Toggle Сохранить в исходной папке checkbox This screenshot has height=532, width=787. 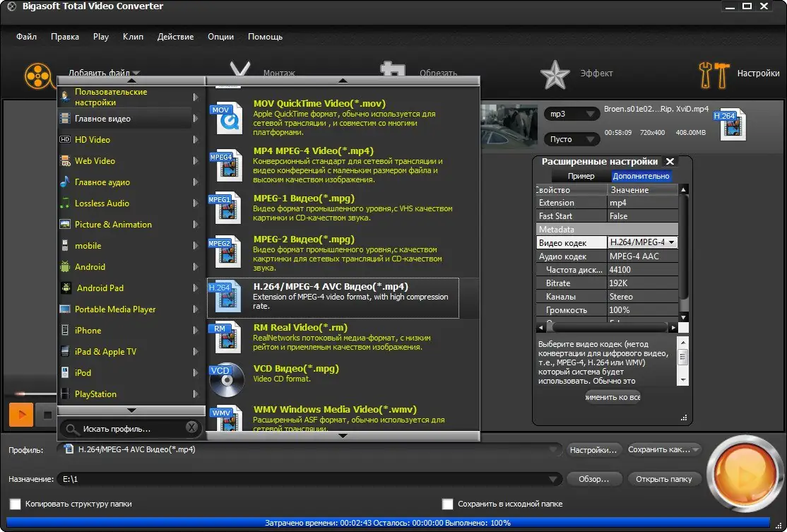[x=447, y=504]
